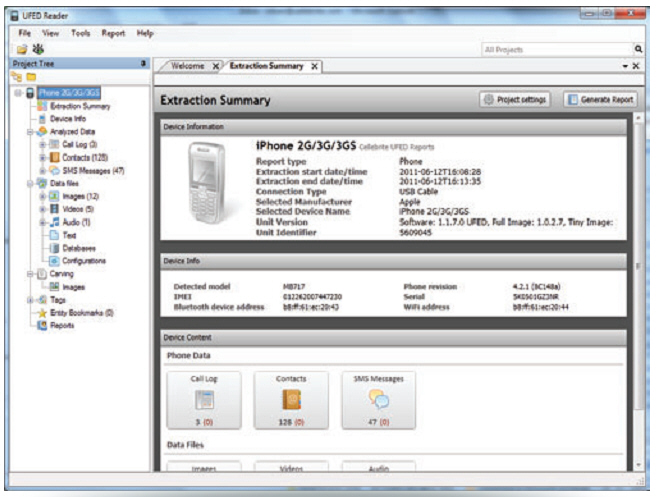657x497 pixels.
Task: Collapse the iPhone 2G/3G/3GS root node
Action: click(x=18, y=93)
